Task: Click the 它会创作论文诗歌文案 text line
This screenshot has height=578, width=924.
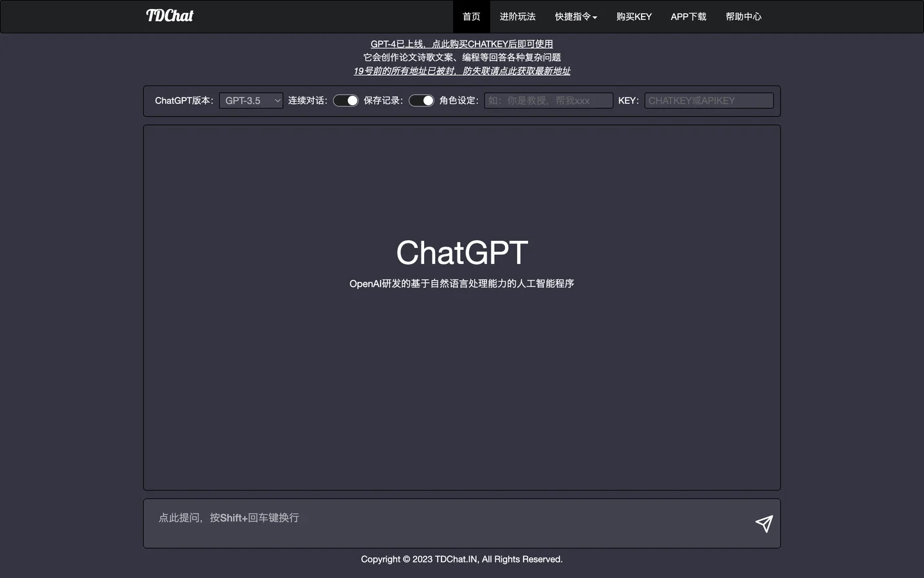Action: [x=462, y=57]
